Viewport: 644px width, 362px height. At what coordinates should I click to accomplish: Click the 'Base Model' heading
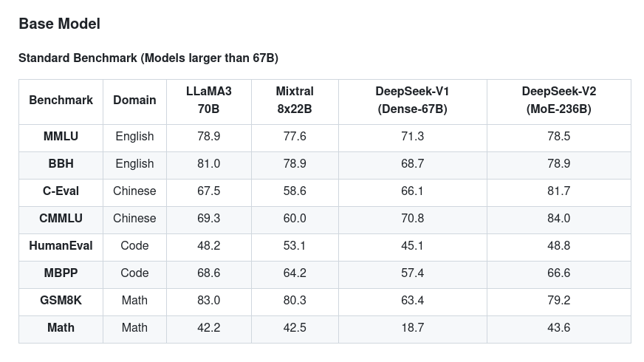point(59,24)
